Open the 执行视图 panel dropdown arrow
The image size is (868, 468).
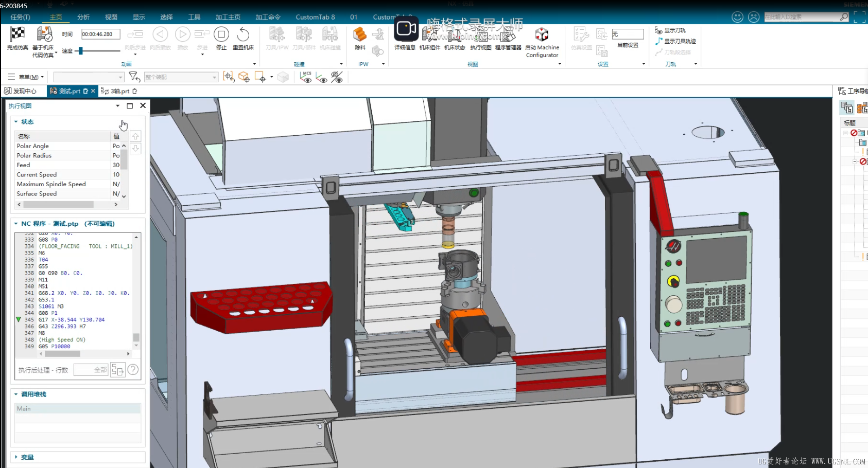118,105
